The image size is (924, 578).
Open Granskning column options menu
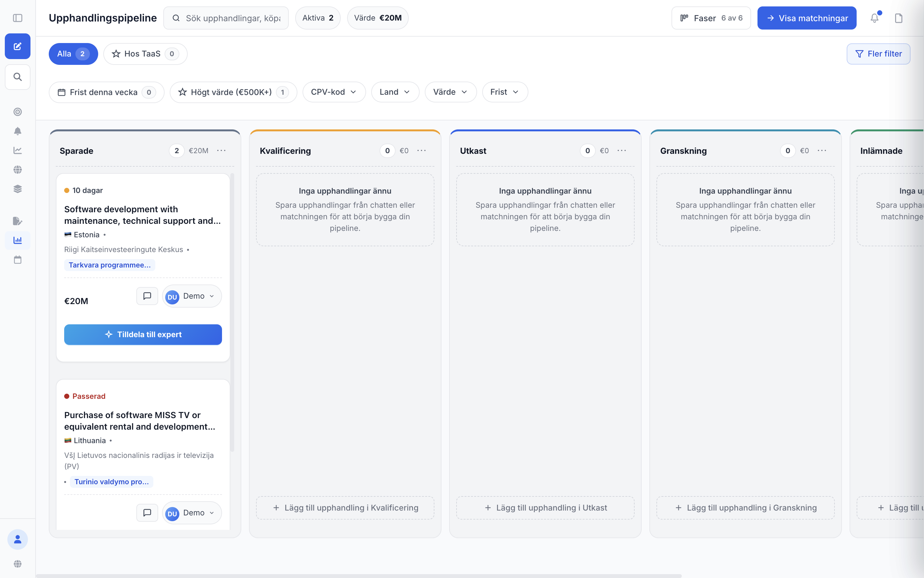coord(822,151)
